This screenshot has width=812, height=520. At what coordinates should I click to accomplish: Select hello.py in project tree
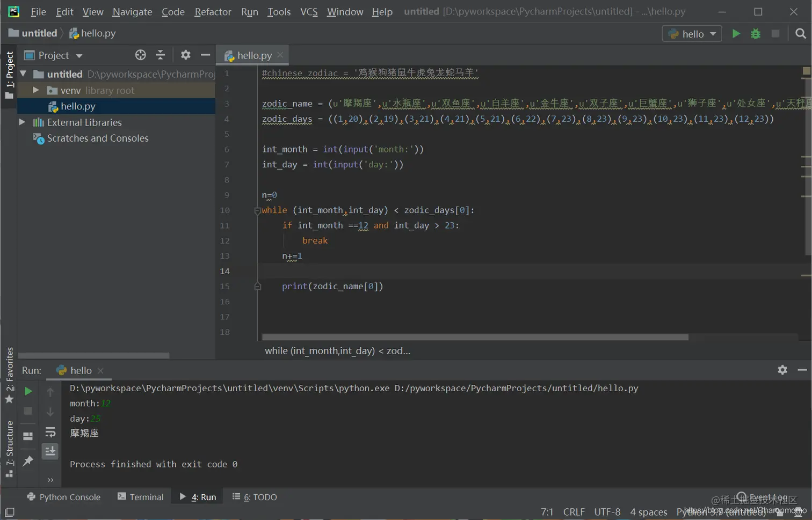pos(116,106)
